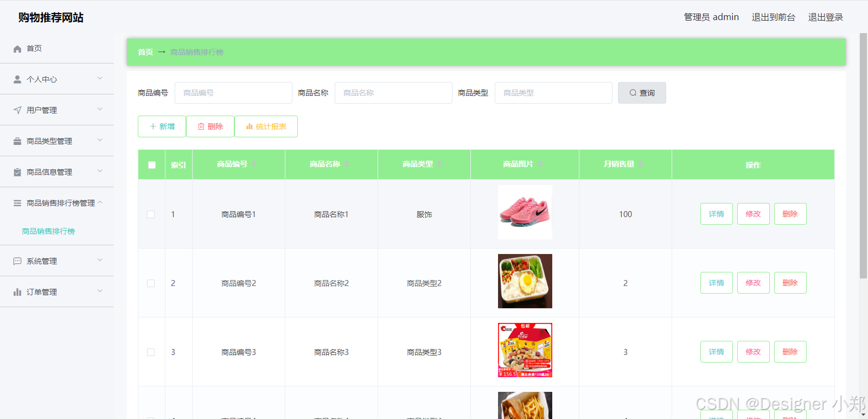
Task: Click the 首页 breadcrumb link
Action: click(145, 52)
